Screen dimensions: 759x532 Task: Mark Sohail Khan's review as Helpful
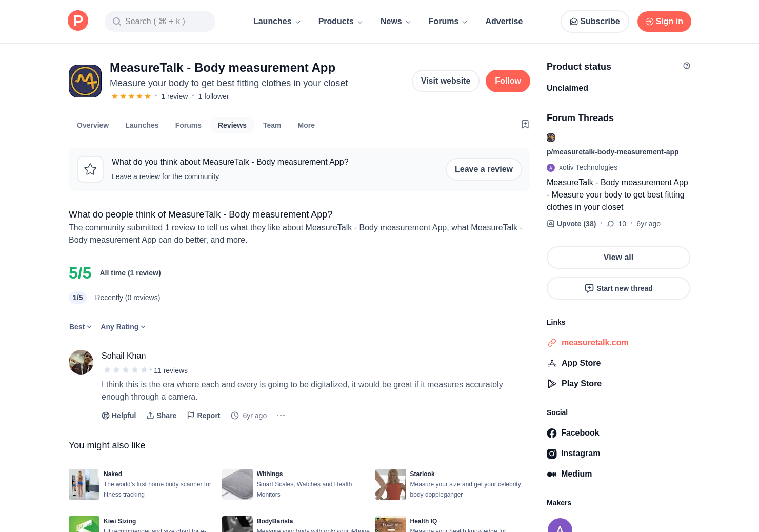118,416
